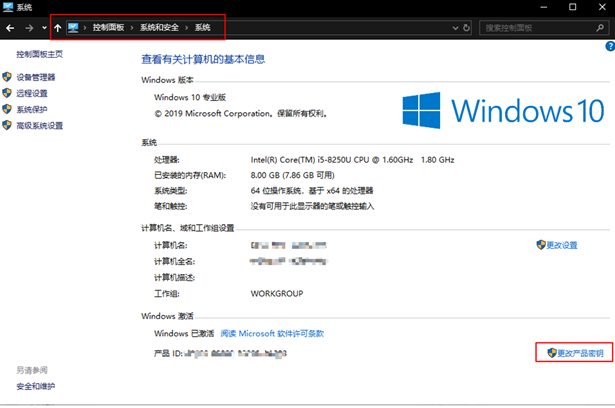This screenshot has height=408, width=615.
Task: Open help with the blue question mark
Action: tap(610, 46)
